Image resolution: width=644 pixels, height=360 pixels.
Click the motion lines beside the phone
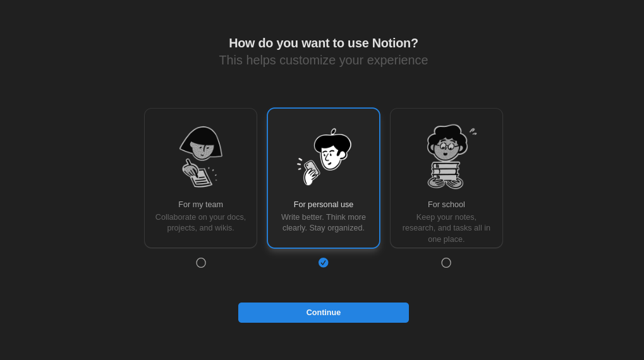[x=300, y=164]
